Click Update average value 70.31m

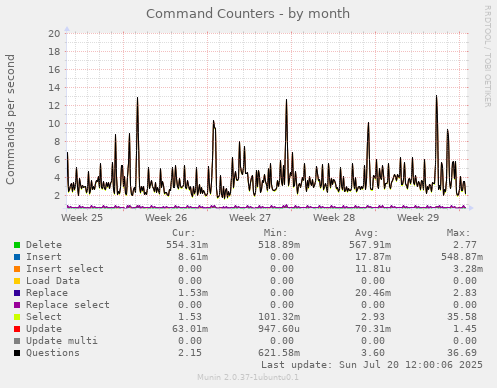click(x=373, y=329)
